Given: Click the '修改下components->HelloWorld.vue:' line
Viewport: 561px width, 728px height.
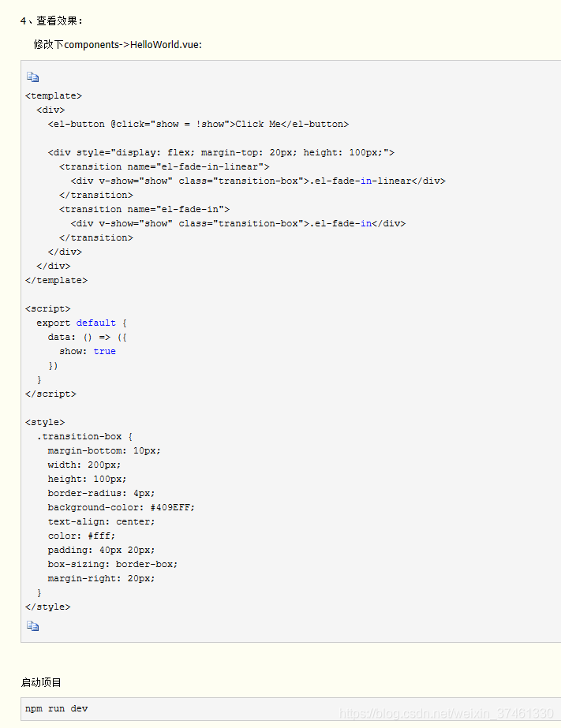Looking at the screenshot, I should (x=118, y=45).
